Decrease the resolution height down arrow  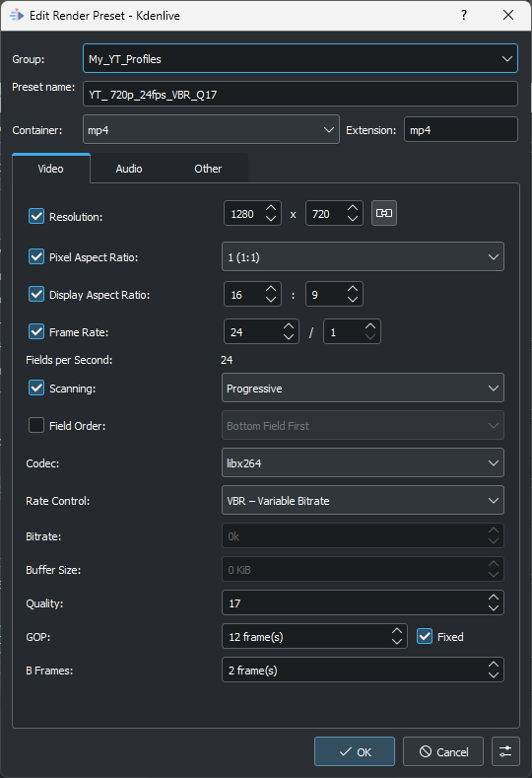tap(353, 218)
